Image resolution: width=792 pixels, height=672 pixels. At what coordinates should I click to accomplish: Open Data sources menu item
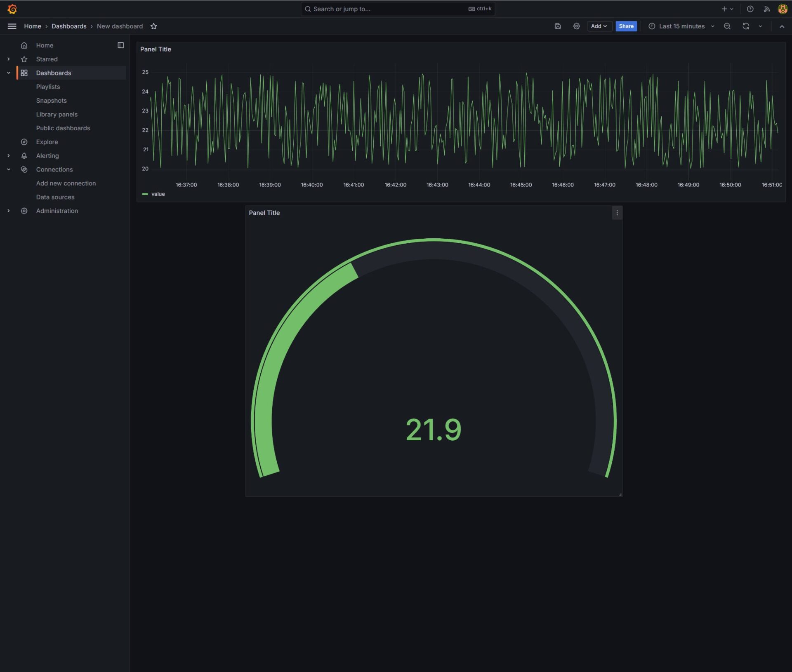[x=55, y=197]
